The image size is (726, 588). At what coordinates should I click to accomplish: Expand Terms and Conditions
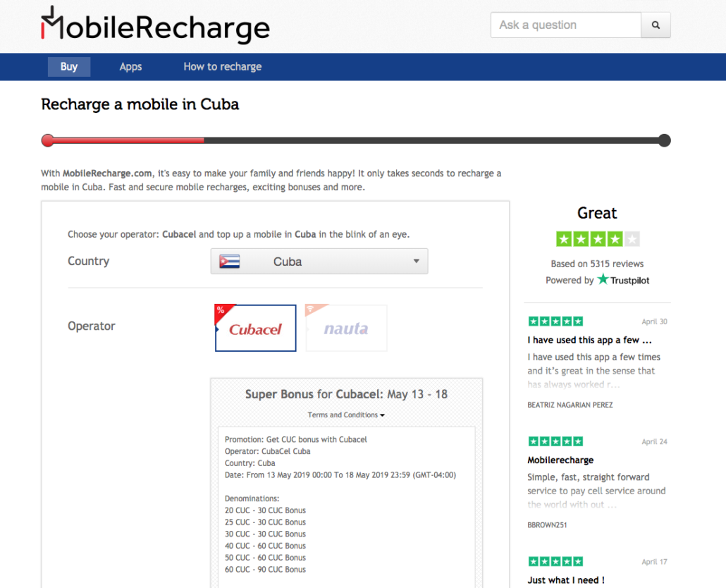click(346, 415)
